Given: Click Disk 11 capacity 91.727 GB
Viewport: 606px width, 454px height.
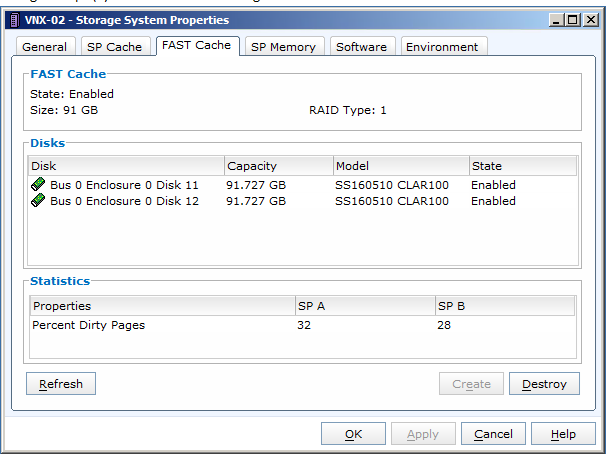Looking at the screenshot, I should tap(256, 185).
